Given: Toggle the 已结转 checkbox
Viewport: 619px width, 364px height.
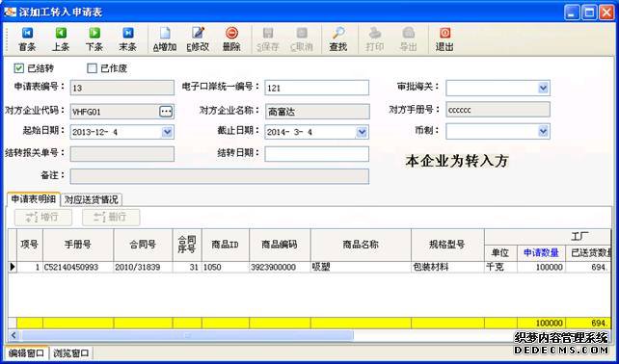Looking at the screenshot, I should [x=19, y=68].
